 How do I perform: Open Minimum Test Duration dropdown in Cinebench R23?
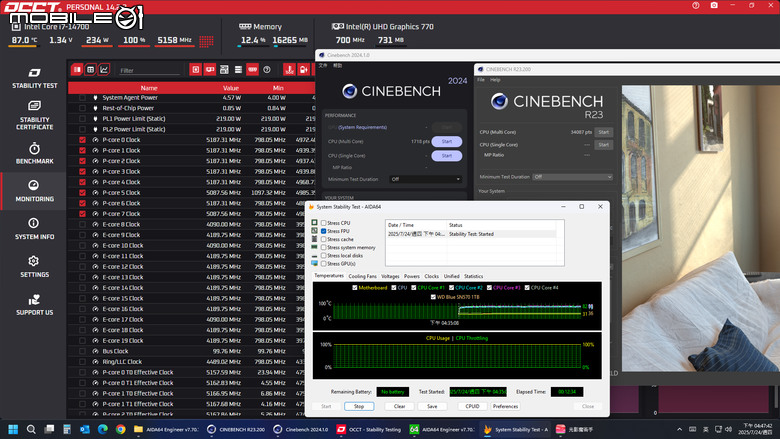572,176
